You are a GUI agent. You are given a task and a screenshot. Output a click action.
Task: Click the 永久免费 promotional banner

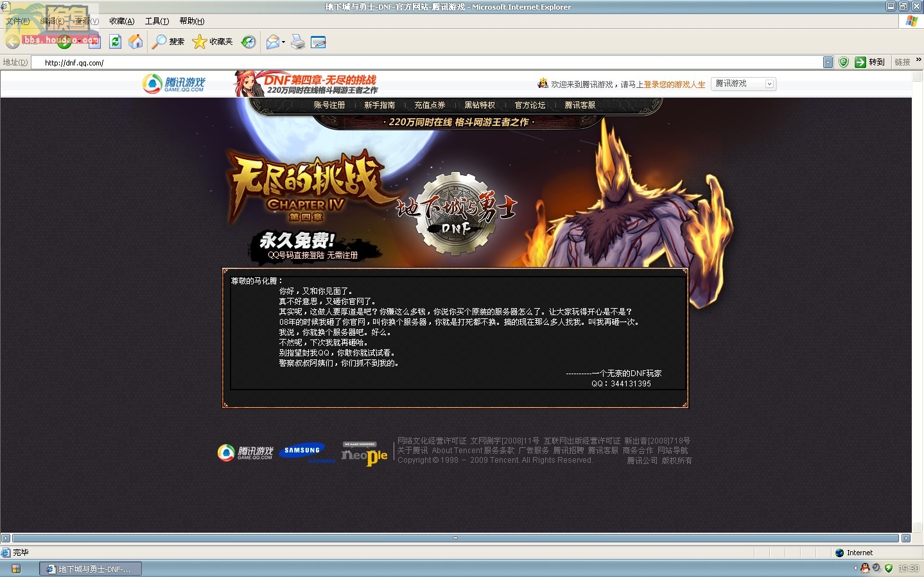pos(315,247)
